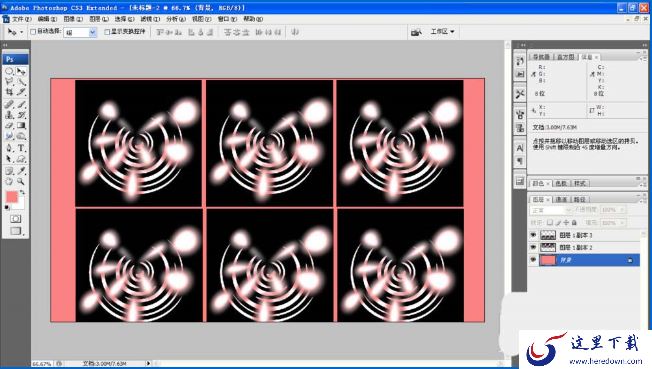
Task: Toggle Quick Mask mode button
Action: 15,219
